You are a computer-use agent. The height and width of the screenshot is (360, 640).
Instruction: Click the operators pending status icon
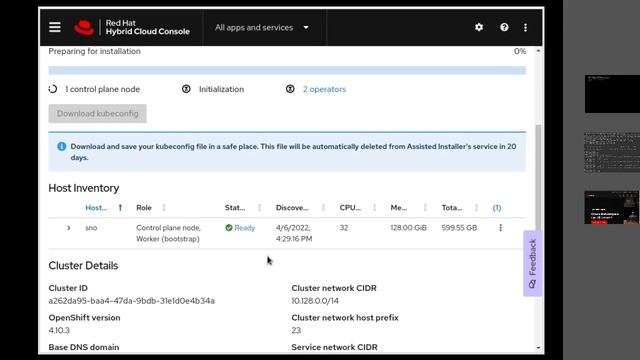pyautogui.click(x=290, y=89)
